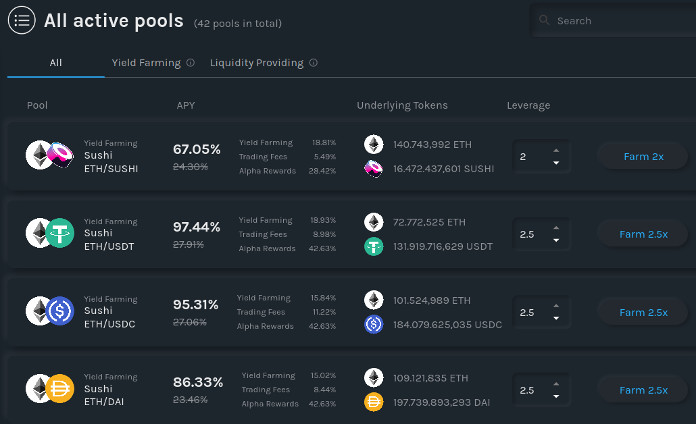Click the Leverage column header
This screenshot has width=696, height=424.
pos(528,105)
